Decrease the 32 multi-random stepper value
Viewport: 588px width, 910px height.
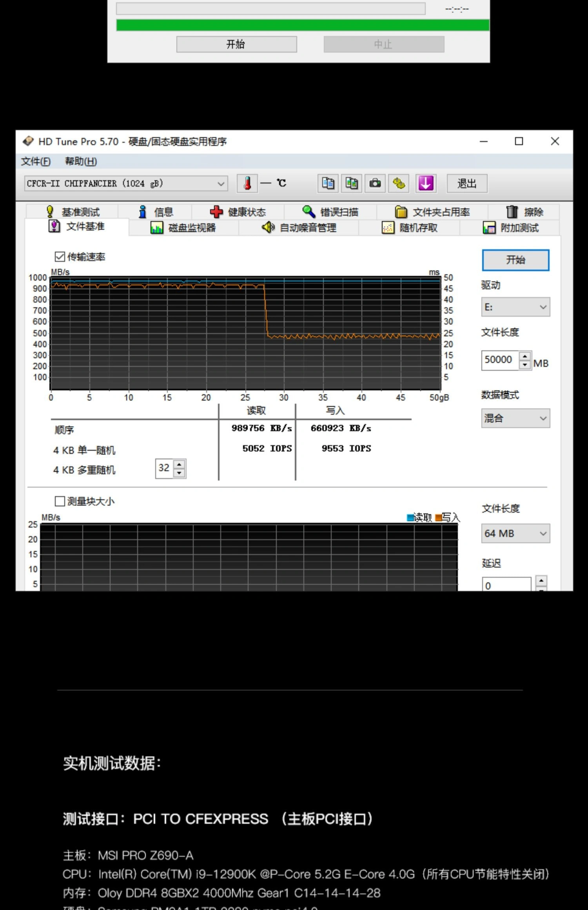tap(179, 473)
